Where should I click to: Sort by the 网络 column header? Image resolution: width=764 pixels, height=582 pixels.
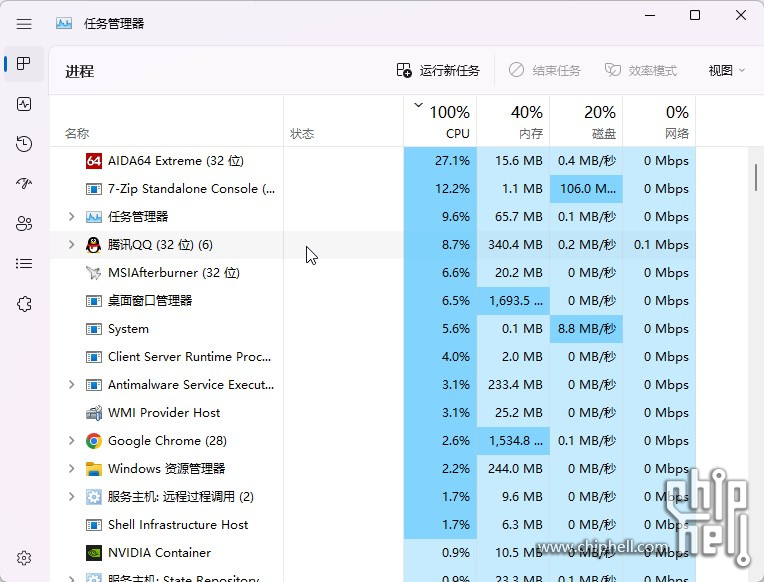click(659, 121)
